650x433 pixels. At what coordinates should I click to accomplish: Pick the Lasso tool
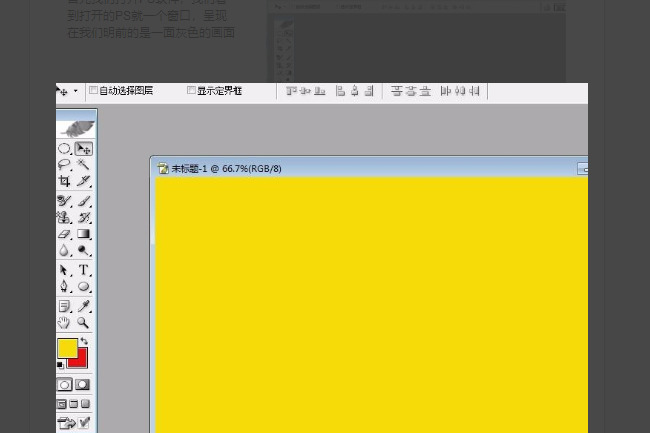pos(64,165)
